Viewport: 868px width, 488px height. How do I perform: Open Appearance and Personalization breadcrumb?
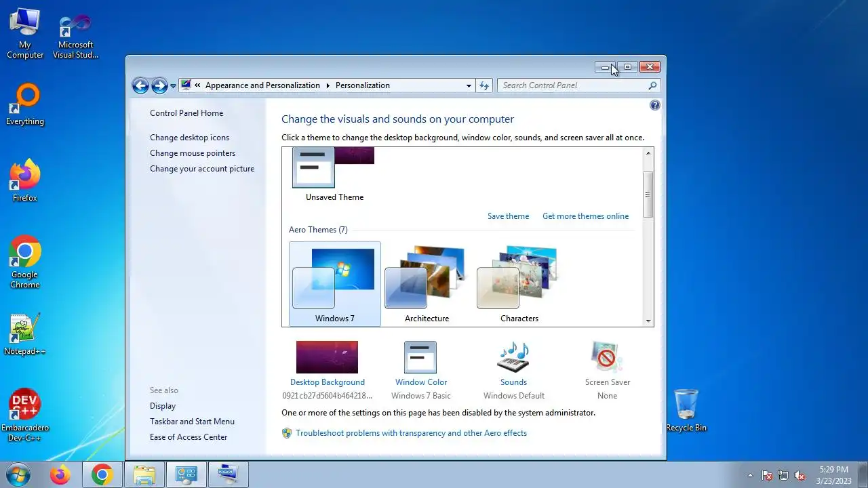coord(262,85)
